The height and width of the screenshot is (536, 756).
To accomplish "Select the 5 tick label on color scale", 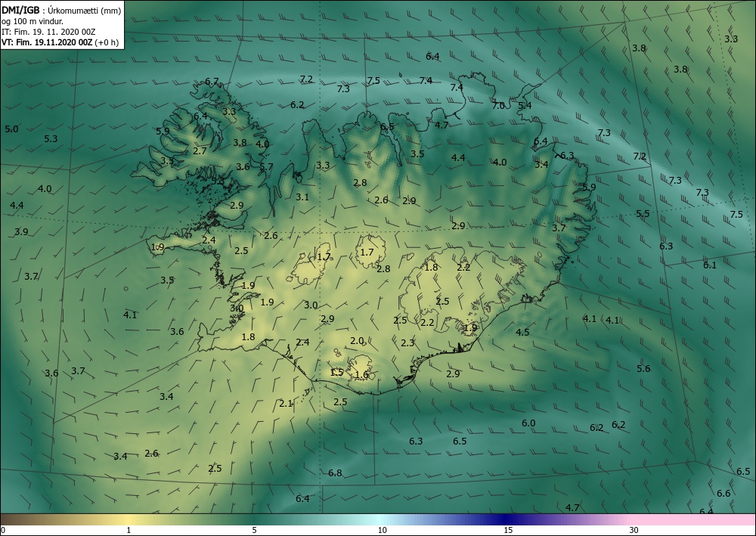I will [x=254, y=530].
